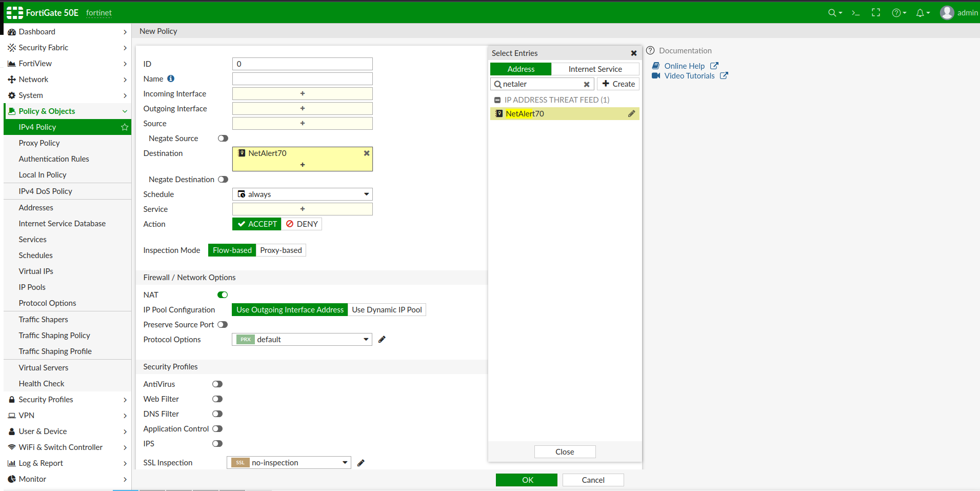Image resolution: width=980 pixels, height=491 pixels.
Task: Open SSL Inspection no-inspection dropdown
Action: 289,463
